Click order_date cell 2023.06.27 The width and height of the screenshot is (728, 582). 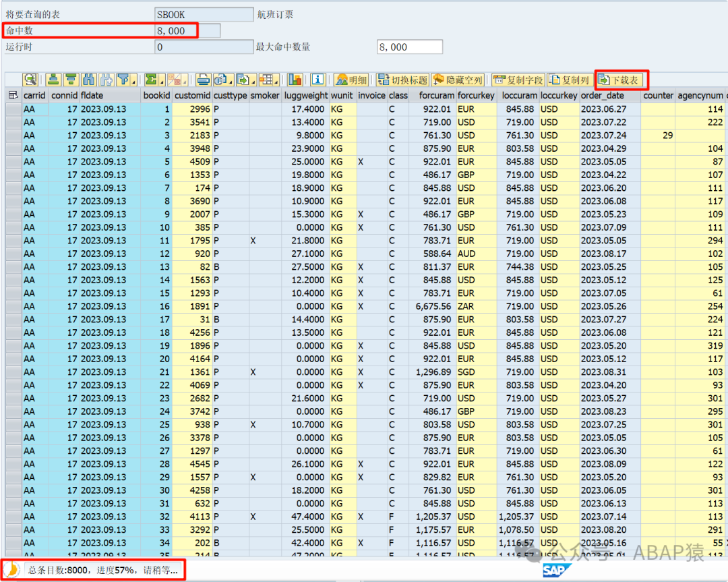[x=609, y=109]
